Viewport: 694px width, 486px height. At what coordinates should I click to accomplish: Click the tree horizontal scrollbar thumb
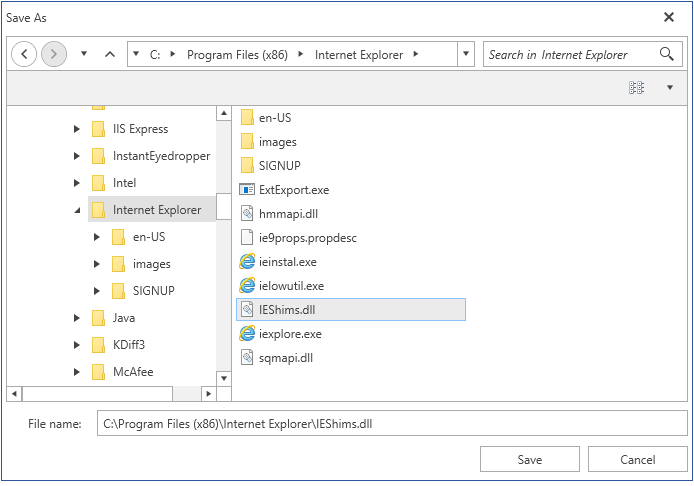(x=97, y=393)
